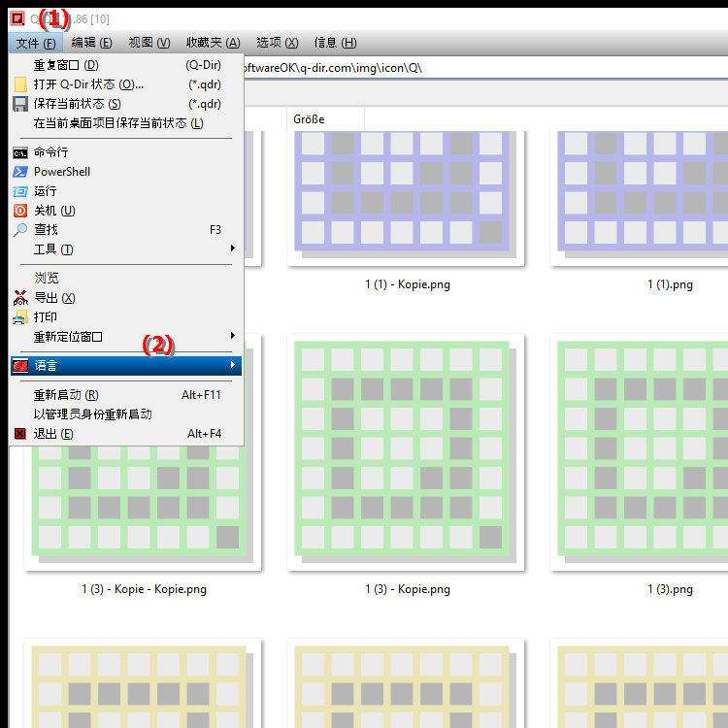728x728 pixels.
Task: Open the 文件 (F) menu
Action: click(36, 43)
